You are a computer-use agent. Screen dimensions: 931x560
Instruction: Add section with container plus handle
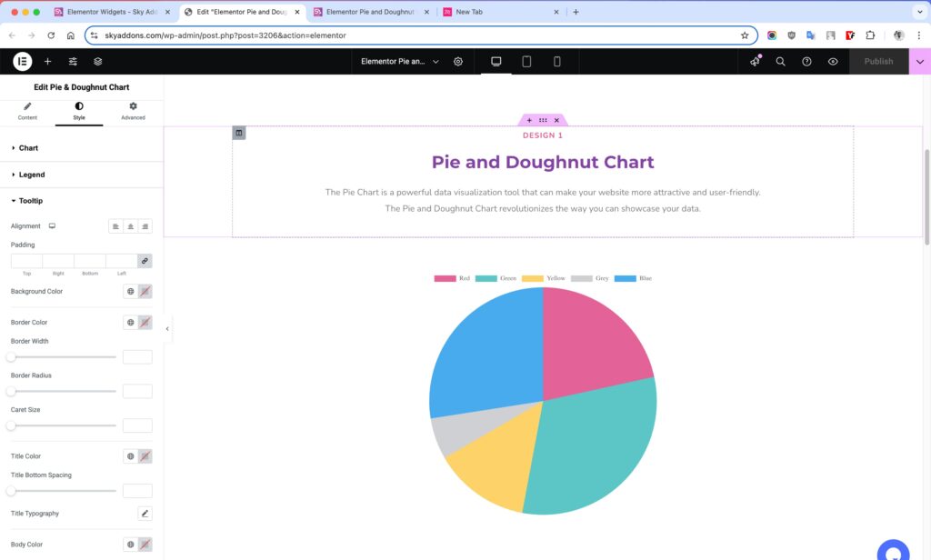point(529,120)
